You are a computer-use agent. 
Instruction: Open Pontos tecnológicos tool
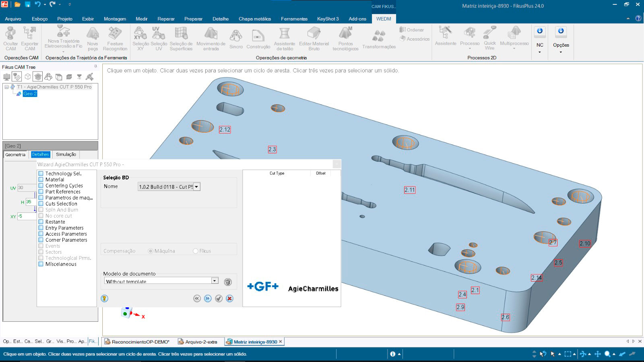point(345,39)
